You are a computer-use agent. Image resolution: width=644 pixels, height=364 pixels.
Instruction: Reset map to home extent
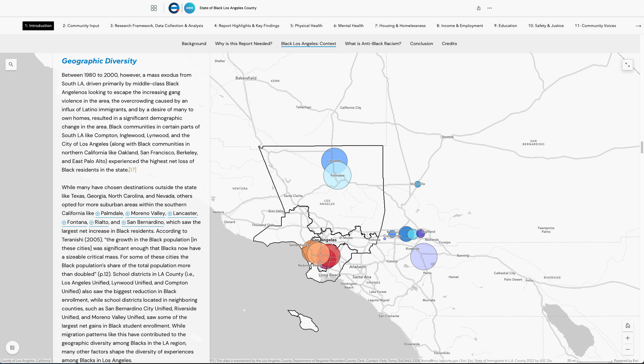click(x=628, y=326)
